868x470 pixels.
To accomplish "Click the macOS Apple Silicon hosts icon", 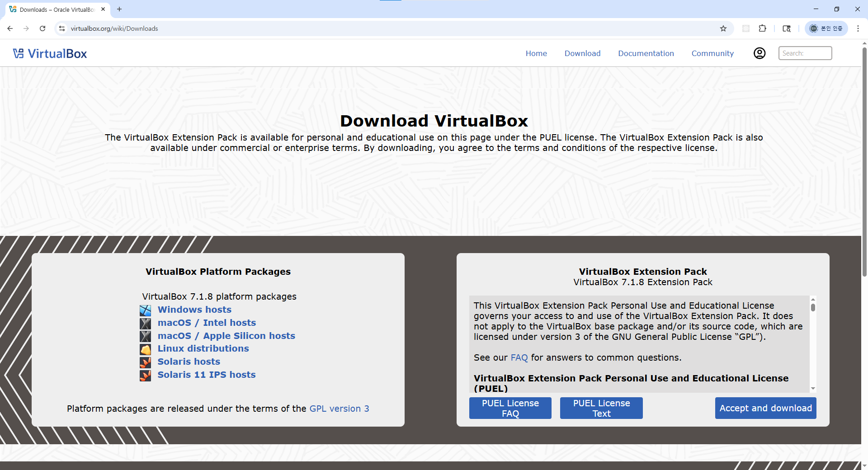I will 145,336.
